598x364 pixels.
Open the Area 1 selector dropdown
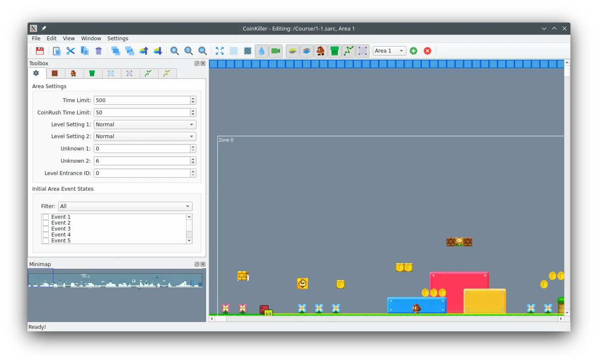click(389, 51)
